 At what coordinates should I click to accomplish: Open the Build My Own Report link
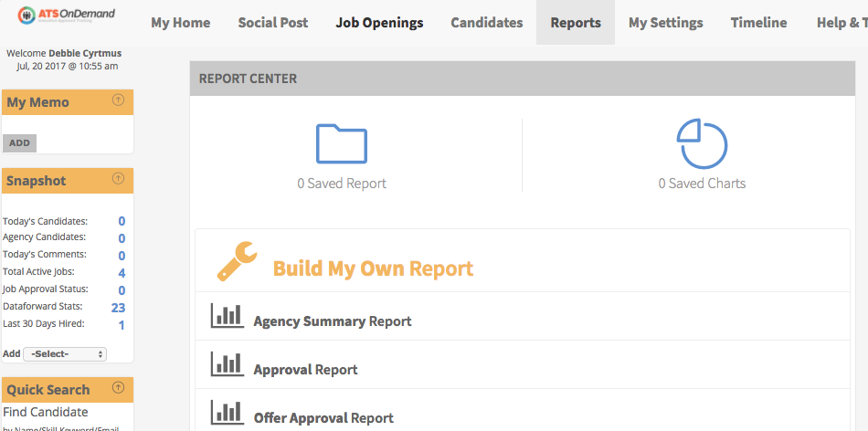[x=373, y=268]
